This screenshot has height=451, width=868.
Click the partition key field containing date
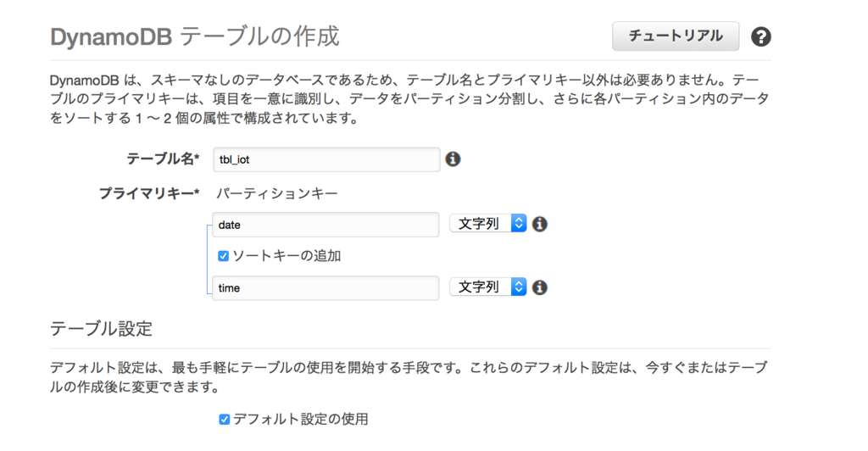[325, 225]
